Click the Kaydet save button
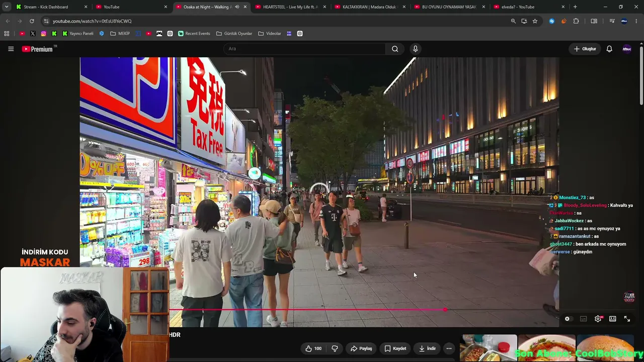This screenshot has width=644, height=362. (x=395, y=348)
